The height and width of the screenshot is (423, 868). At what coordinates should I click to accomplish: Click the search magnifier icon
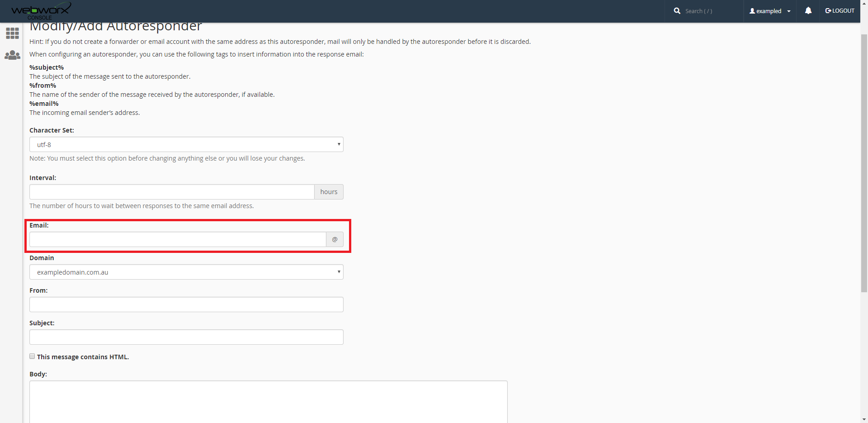tap(677, 11)
